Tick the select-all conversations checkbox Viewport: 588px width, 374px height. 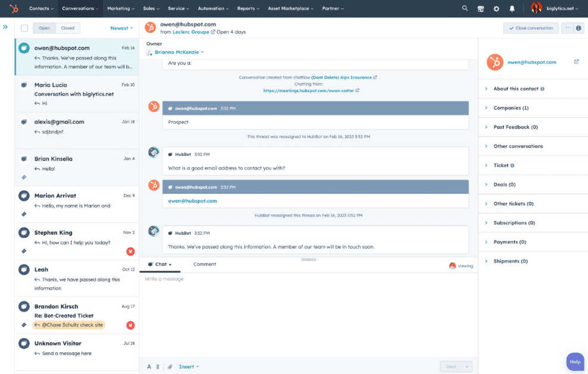tap(24, 28)
